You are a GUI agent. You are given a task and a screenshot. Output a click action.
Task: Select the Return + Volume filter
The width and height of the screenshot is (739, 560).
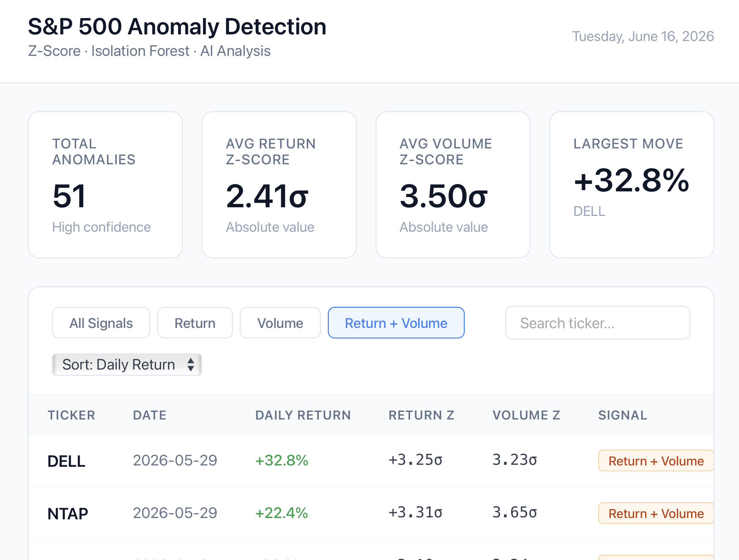pos(396,323)
